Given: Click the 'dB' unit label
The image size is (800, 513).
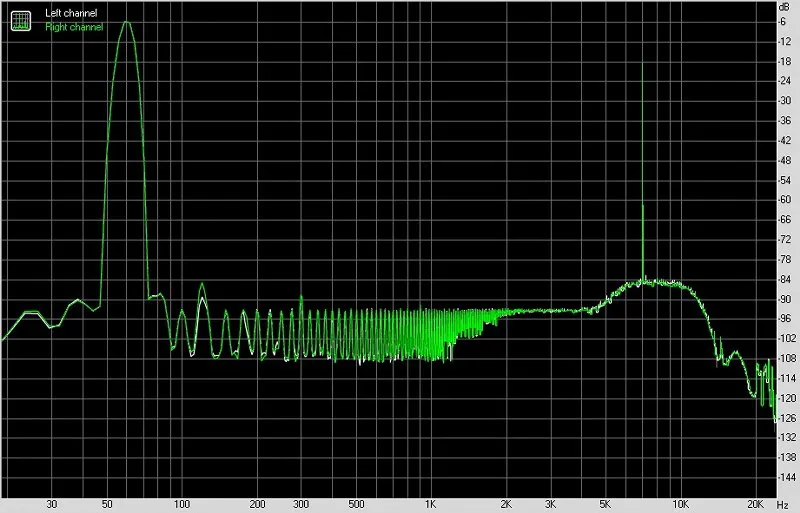Looking at the screenshot, I should tap(784, 6).
